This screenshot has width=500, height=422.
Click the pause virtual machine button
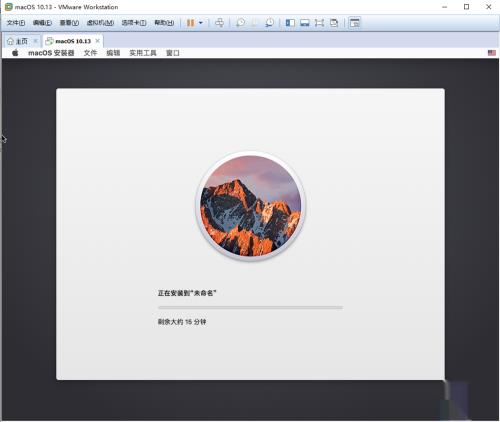pyautogui.click(x=190, y=23)
